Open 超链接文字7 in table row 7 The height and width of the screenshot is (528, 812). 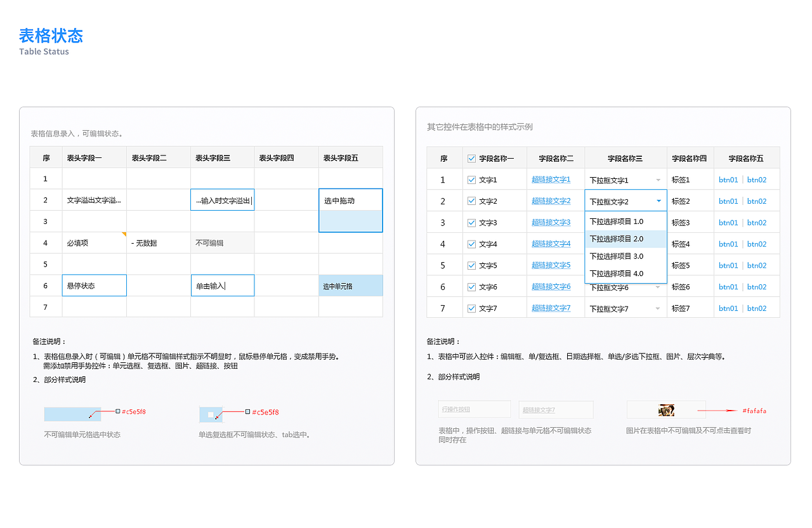click(x=551, y=308)
